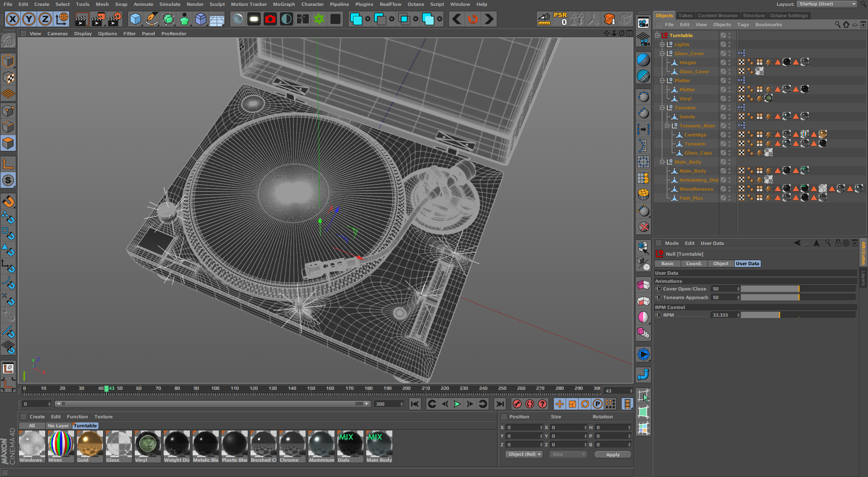Collapse the Glass_Cover null hierarchy
The width and height of the screenshot is (868, 477).
[x=662, y=54]
